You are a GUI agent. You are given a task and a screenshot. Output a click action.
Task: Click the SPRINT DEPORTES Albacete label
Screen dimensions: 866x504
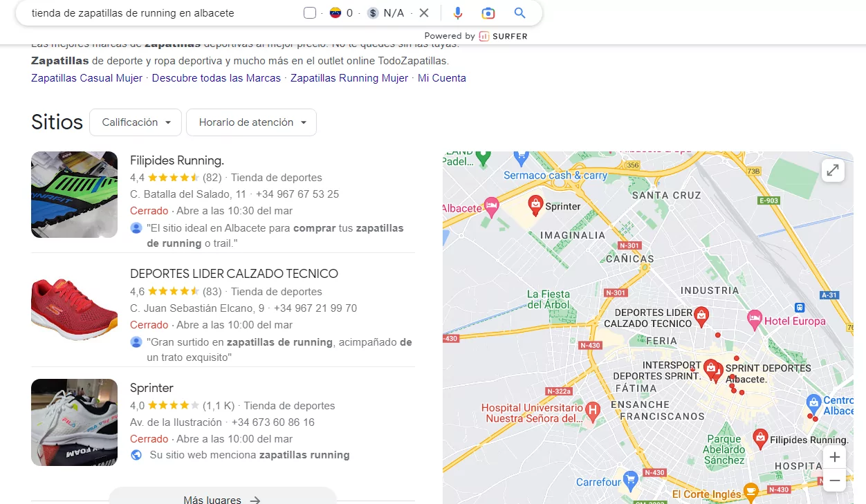point(768,373)
